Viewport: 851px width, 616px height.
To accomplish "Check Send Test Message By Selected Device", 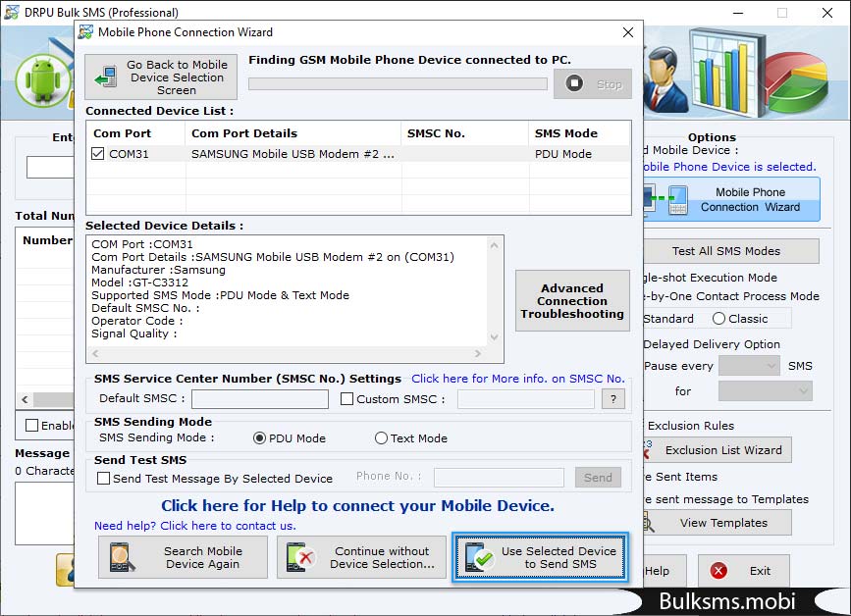I will 103,479.
